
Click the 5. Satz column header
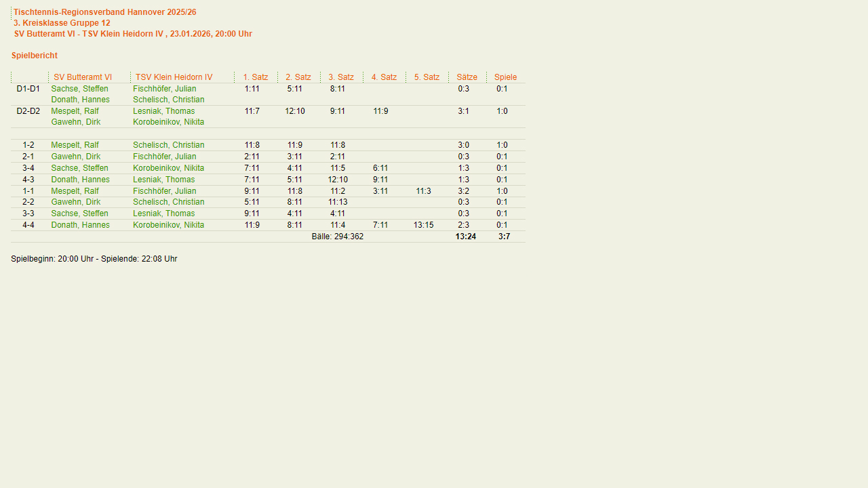click(427, 77)
